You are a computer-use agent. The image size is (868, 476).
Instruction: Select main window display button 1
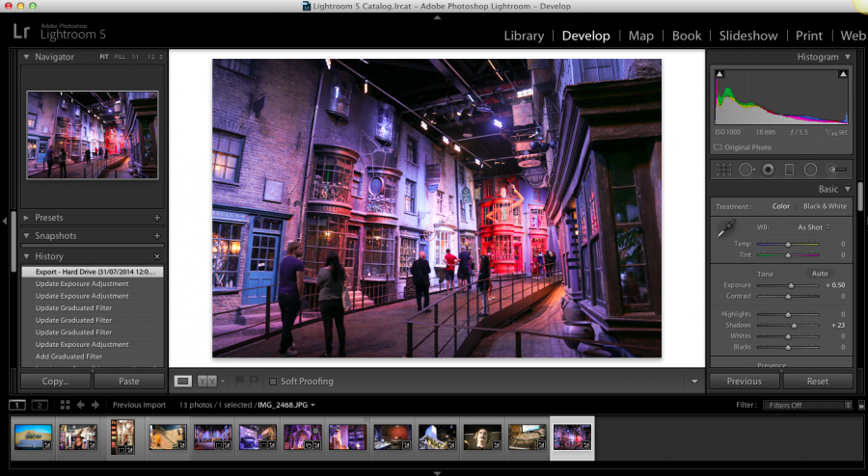point(17,406)
